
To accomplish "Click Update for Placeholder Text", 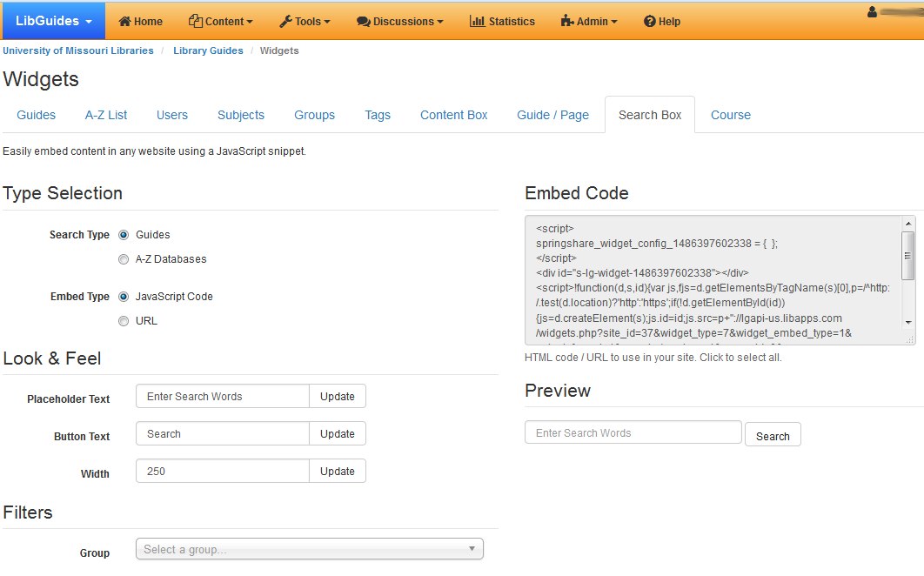I will point(337,396).
